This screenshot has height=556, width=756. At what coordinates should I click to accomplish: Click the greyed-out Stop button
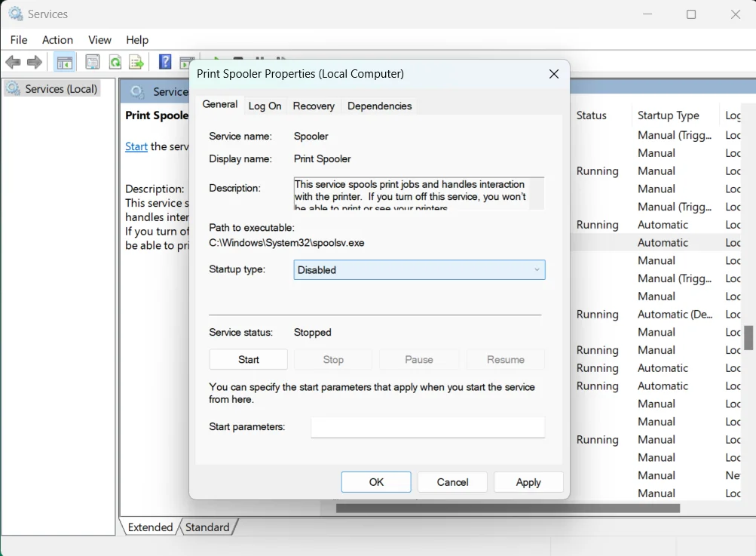point(333,360)
